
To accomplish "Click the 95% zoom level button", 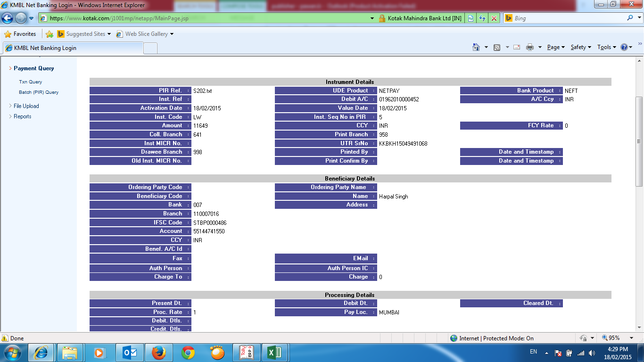I will (611, 338).
